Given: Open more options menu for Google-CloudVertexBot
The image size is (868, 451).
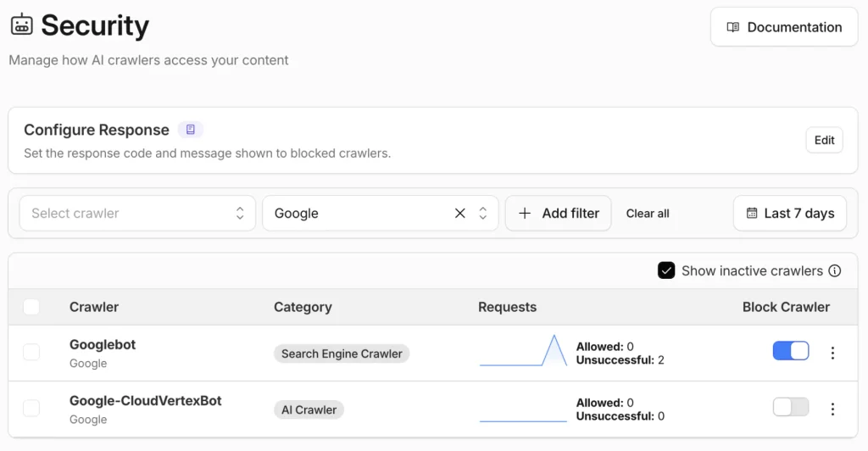Looking at the screenshot, I should 832,409.
